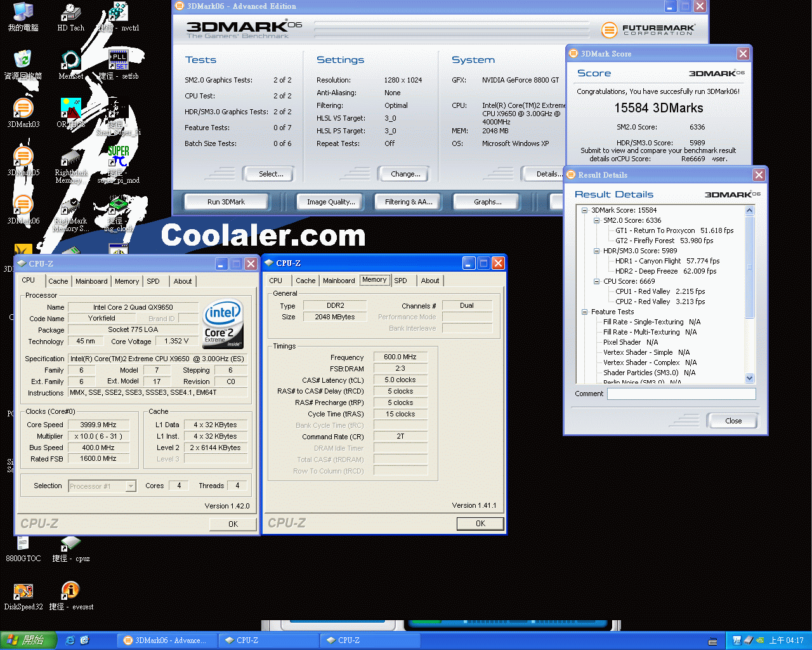This screenshot has height=650, width=812.
Task: Click the system clock showing 04:17
Action: [x=786, y=640]
